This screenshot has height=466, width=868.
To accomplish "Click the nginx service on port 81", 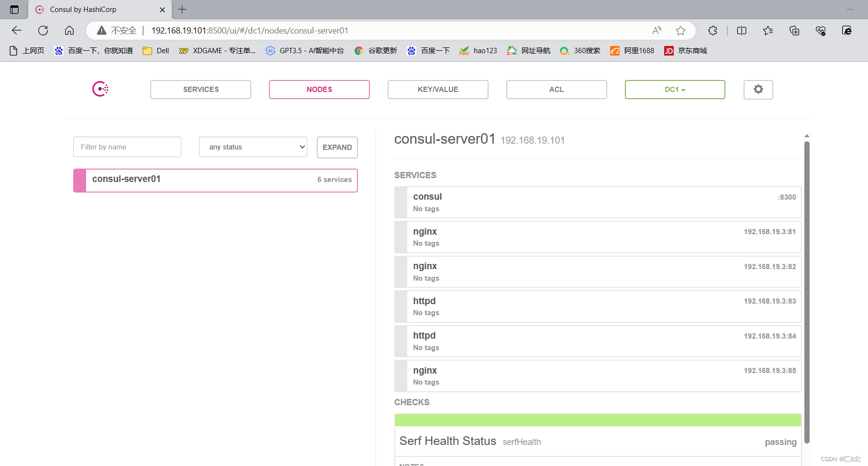I will coord(598,237).
